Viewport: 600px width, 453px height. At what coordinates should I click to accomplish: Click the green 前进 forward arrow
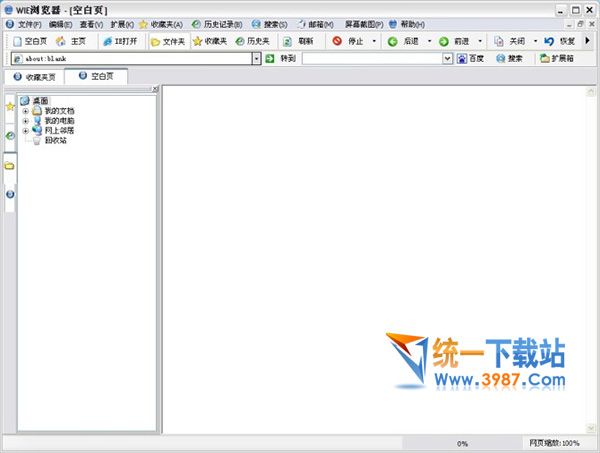444,42
